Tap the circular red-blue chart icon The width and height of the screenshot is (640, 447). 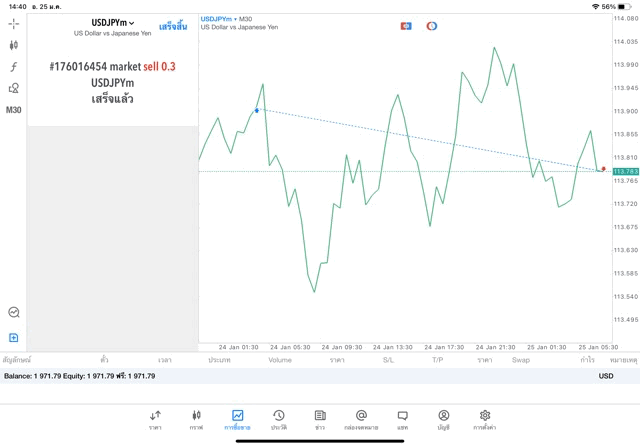[x=431, y=25]
